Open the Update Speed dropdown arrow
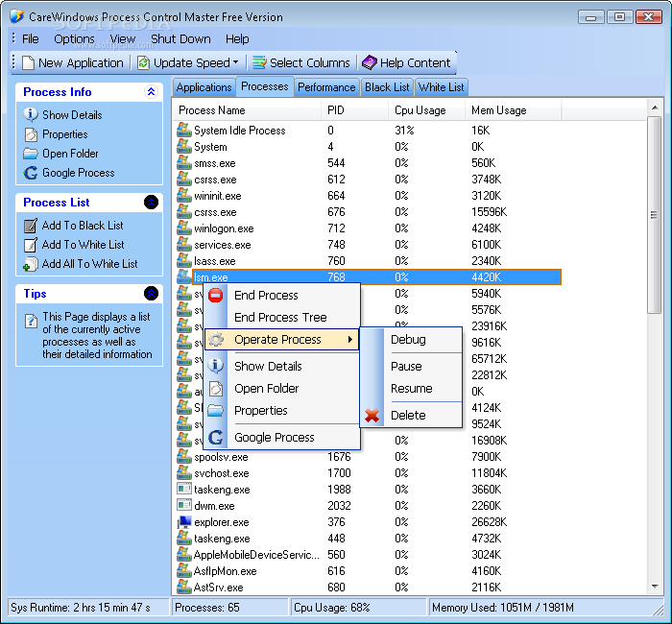This screenshot has height=624, width=672. point(236,62)
